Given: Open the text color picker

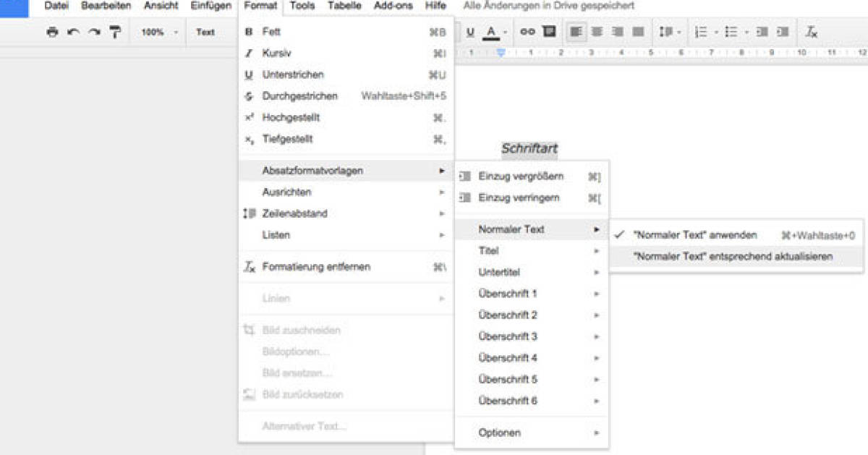Looking at the screenshot, I should [493, 32].
